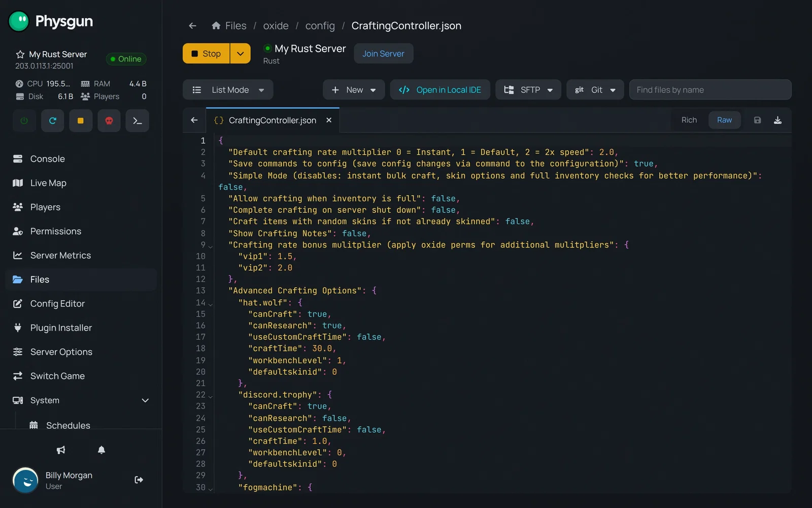
Task: Click the green power start icon
Action: [x=24, y=121]
